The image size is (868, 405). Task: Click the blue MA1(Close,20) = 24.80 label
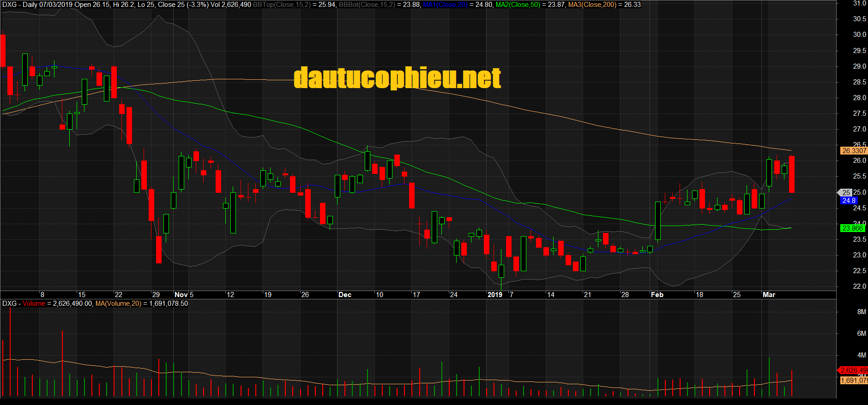click(x=458, y=5)
